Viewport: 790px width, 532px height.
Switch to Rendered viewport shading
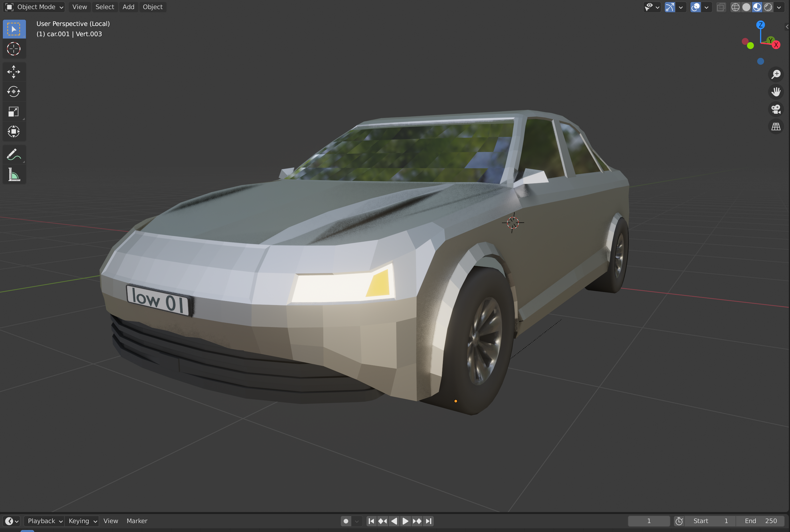[x=768, y=7]
